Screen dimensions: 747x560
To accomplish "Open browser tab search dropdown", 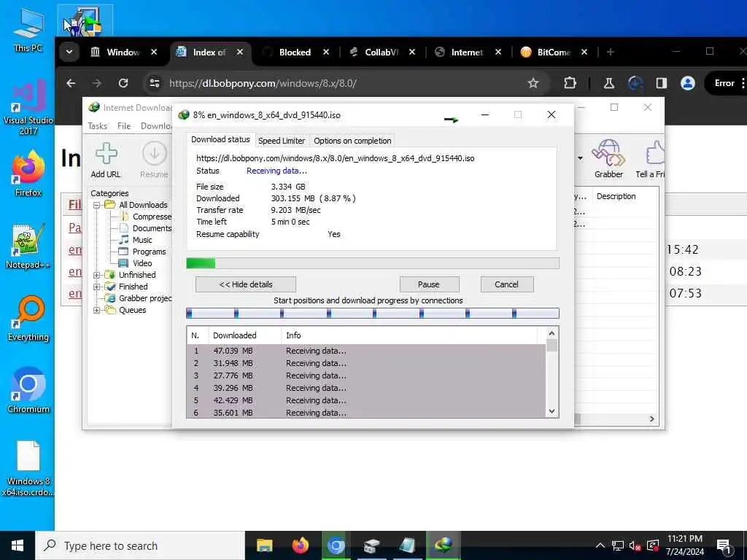I will pyautogui.click(x=69, y=52).
